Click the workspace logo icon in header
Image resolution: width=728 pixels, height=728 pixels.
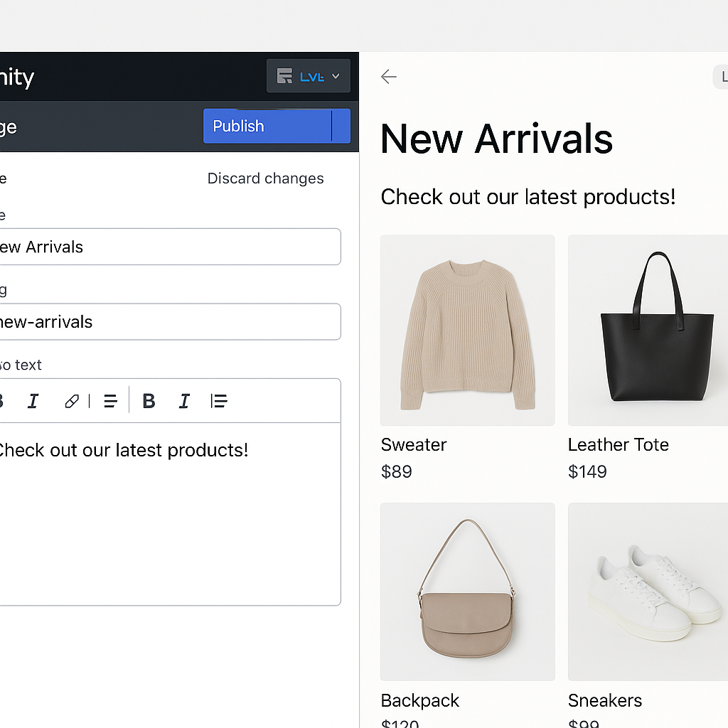(x=284, y=75)
